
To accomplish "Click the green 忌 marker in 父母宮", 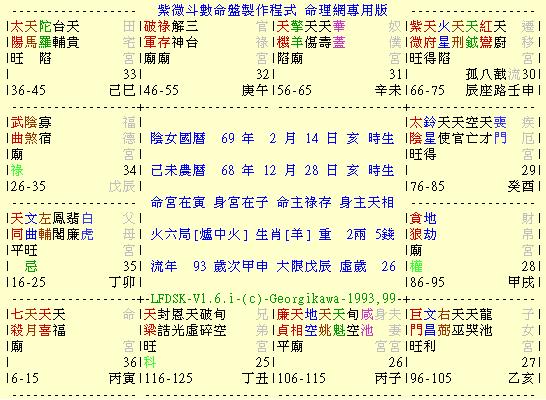I will tap(31, 266).
